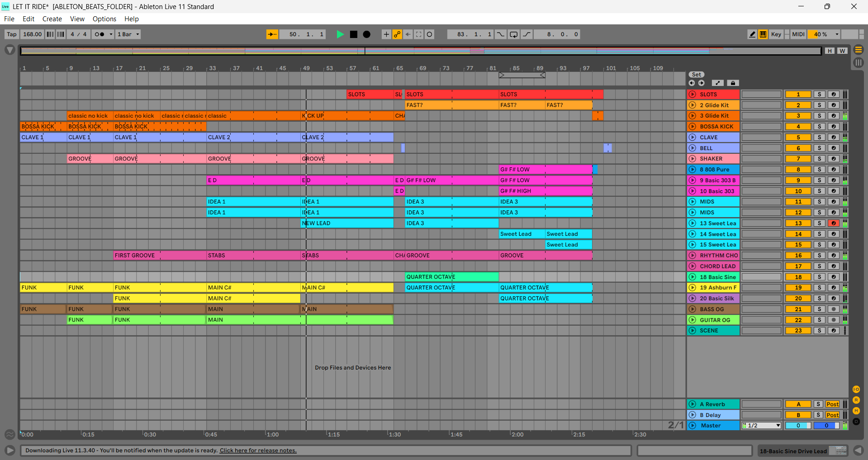Viewport: 868px width, 460px height.
Task: Click the W optimize width button
Action: [842, 51]
